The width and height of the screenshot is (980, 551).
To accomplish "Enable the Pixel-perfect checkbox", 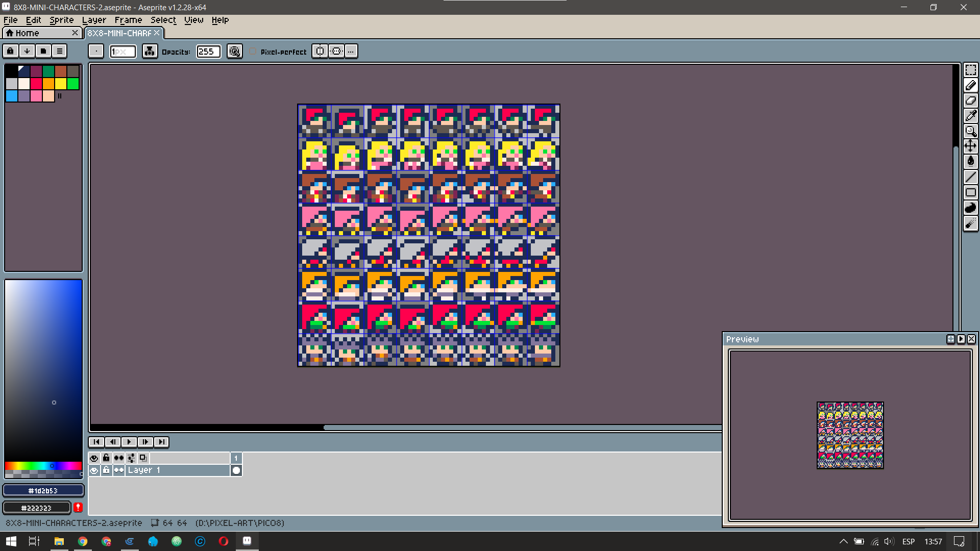I will (x=252, y=51).
